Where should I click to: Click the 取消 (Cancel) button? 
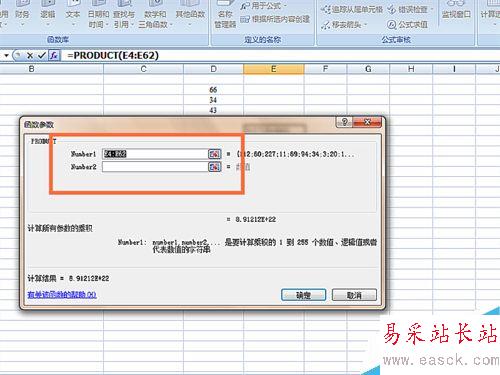(x=354, y=295)
